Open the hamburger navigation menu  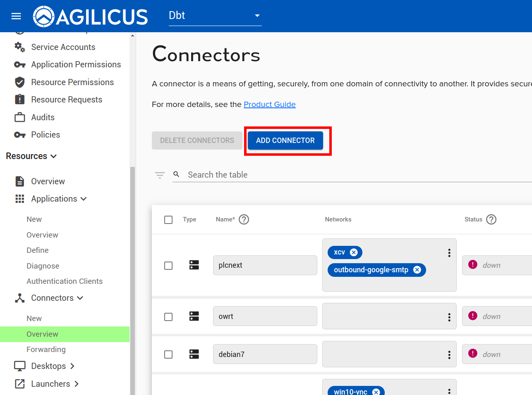pos(16,16)
